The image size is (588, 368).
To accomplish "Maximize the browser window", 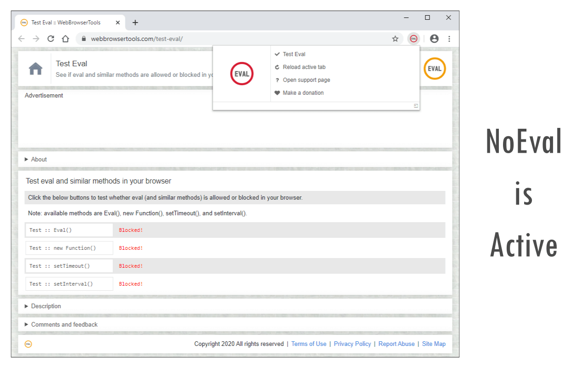I will (x=428, y=17).
